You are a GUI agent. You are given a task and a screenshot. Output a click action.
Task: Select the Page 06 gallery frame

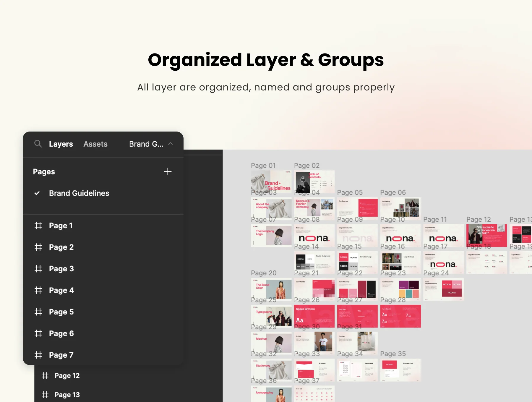400,208
